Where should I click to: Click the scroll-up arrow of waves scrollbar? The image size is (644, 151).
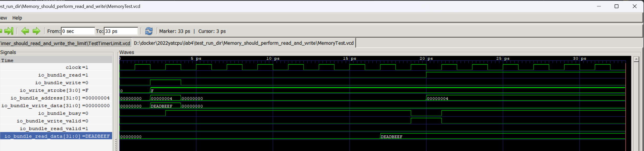point(636,59)
